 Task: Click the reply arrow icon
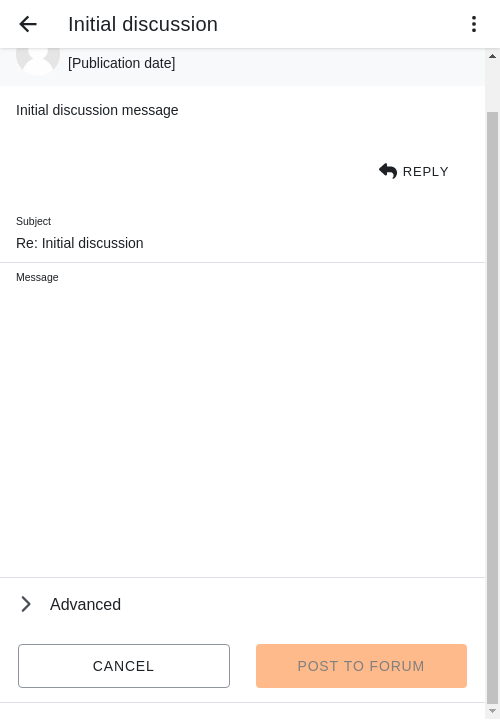(388, 171)
